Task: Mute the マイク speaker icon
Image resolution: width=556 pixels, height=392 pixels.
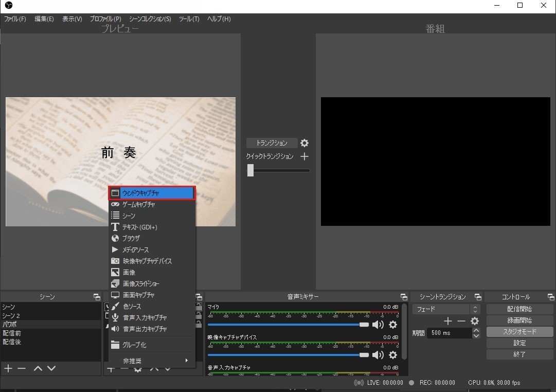Action: [x=378, y=325]
